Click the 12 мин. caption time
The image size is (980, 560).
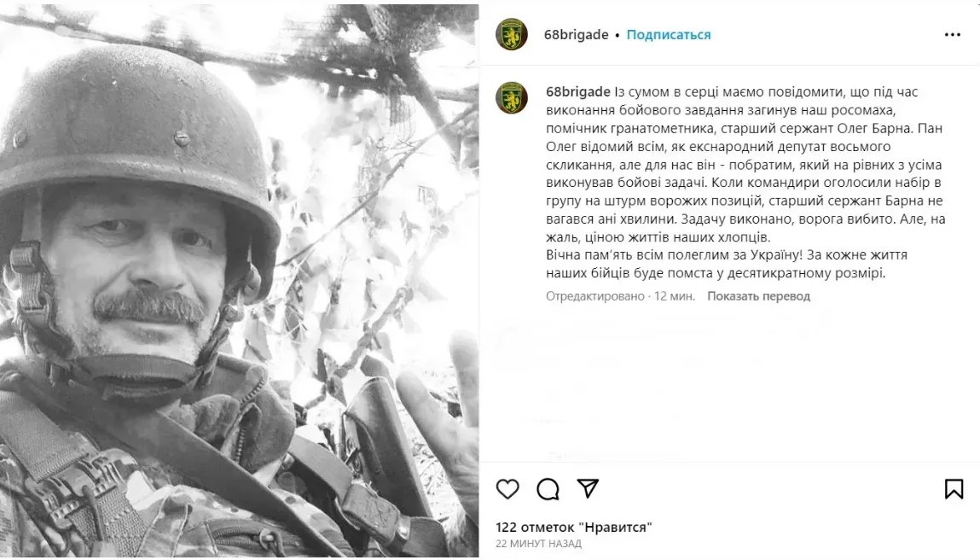pos(675,296)
